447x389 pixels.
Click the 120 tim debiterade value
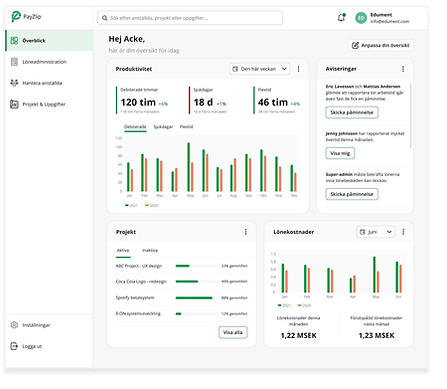pos(138,102)
